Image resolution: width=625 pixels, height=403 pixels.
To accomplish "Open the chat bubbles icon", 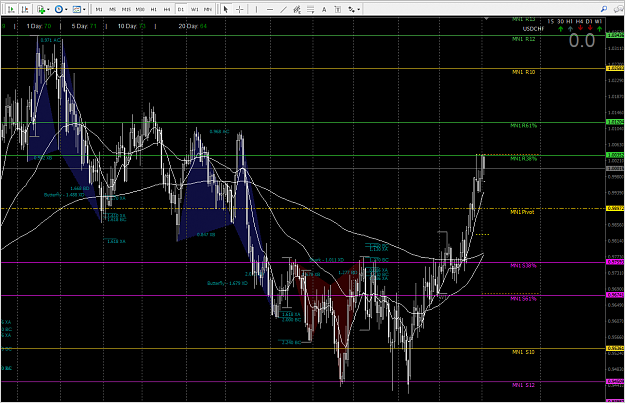I will point(619,9).
